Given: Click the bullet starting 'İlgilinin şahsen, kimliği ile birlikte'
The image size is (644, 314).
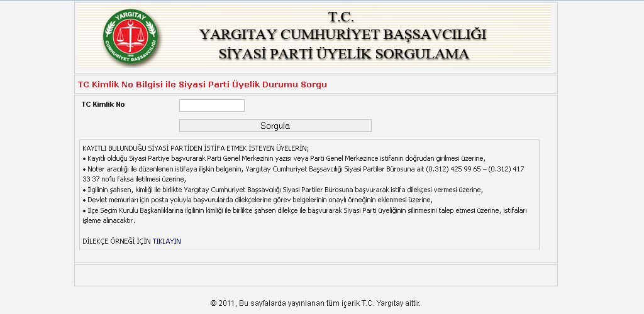Looking at the screenshot, I should click(282, 190).
